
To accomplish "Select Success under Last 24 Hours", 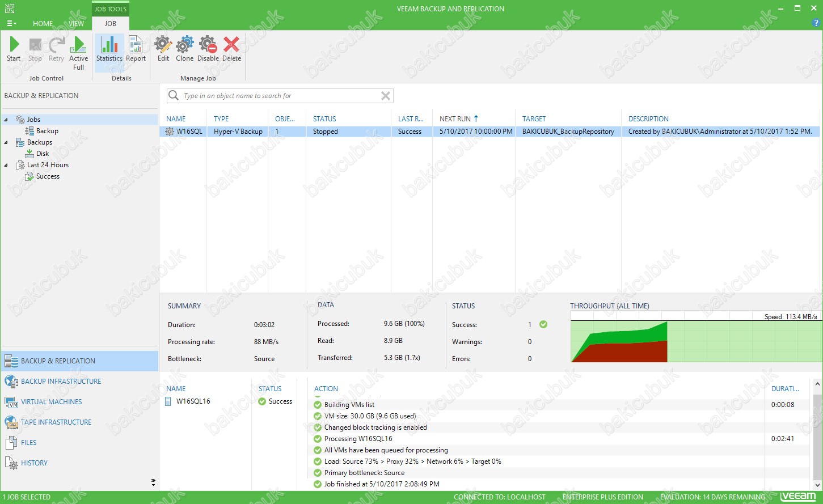I will pos(48,176).
